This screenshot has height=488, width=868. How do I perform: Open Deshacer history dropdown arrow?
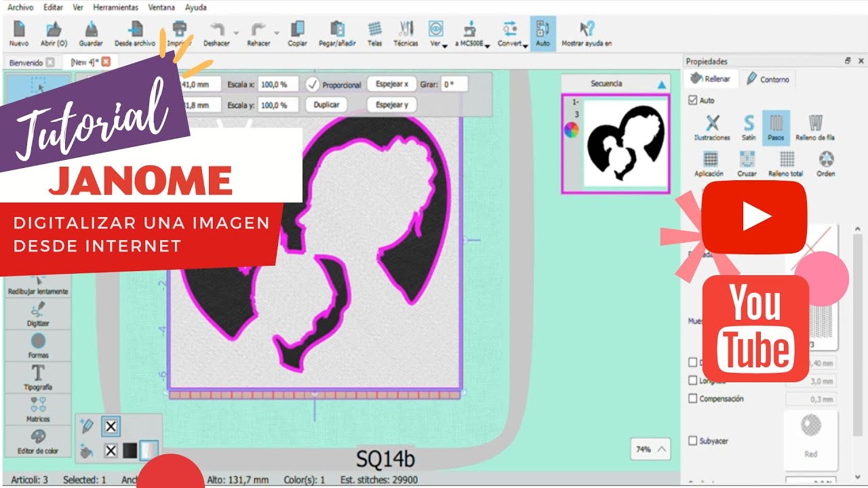[x=236, y=33]
